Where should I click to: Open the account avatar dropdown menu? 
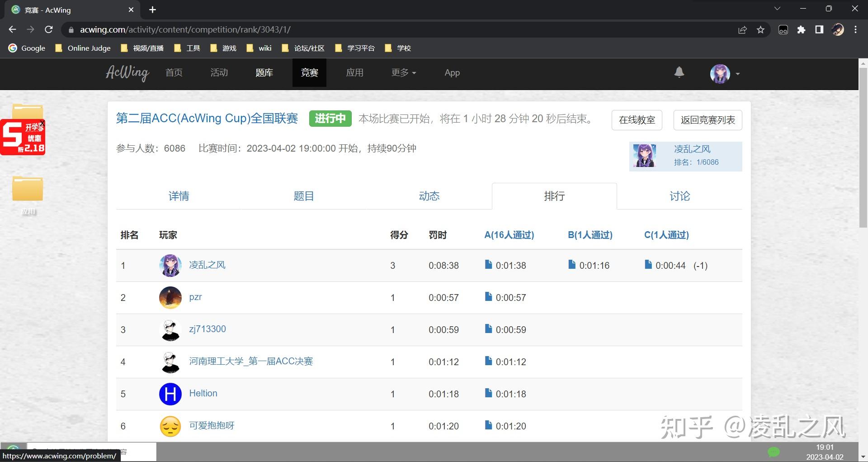click(x=724, y=74)
